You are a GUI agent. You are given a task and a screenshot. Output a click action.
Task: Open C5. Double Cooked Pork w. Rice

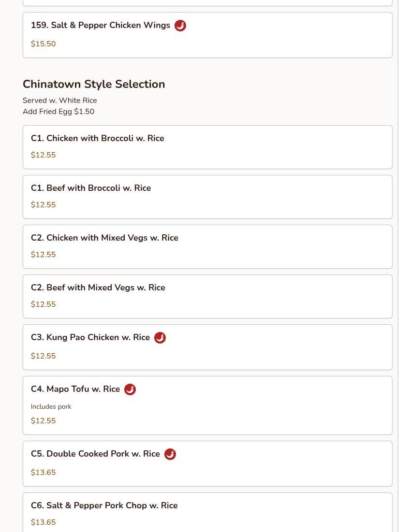(x=207, y=463)
